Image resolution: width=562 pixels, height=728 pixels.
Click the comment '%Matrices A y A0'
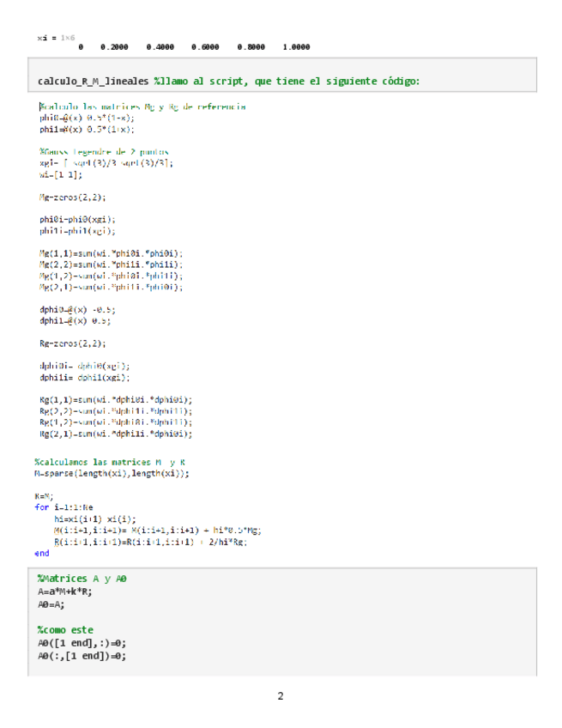82,579
